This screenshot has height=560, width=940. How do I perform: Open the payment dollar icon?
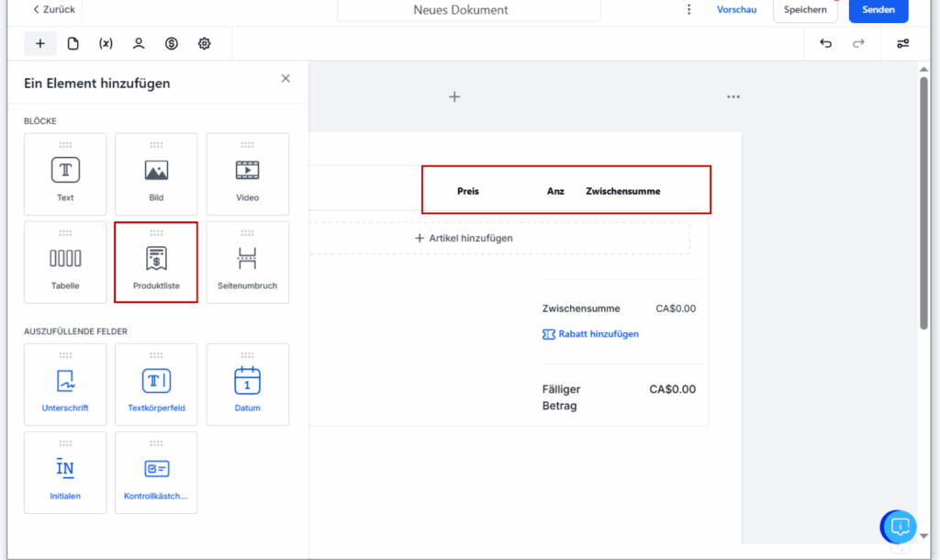172,43
